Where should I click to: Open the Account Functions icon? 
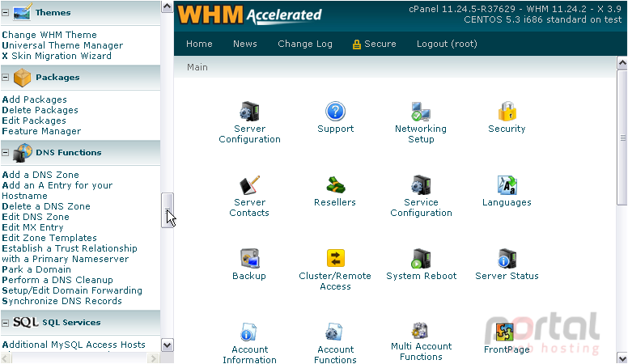[x=334, y=332]
